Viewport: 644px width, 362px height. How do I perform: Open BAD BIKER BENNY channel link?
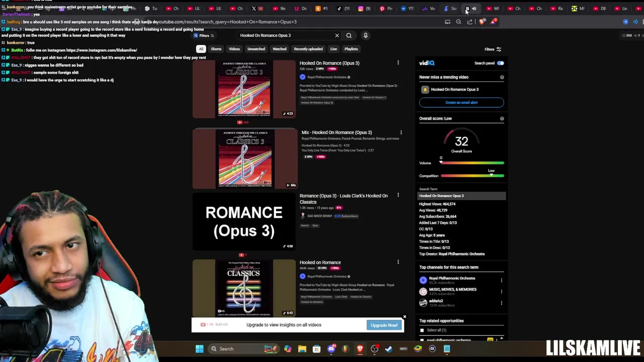point(319,216)
